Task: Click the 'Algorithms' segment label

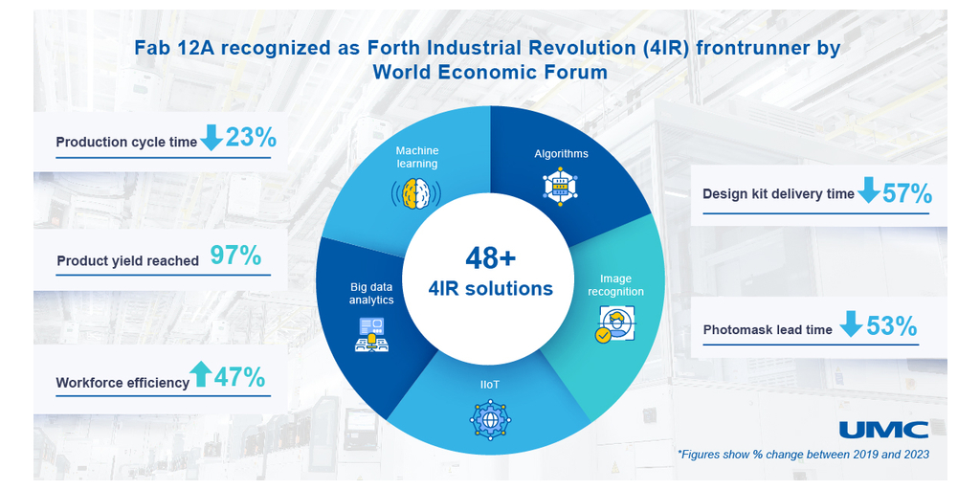Action: click(561, 154)
